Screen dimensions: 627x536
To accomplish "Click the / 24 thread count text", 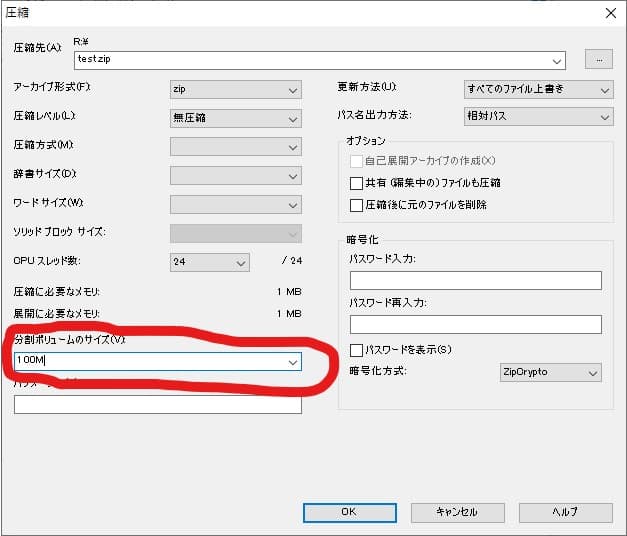I will point(292,261).
